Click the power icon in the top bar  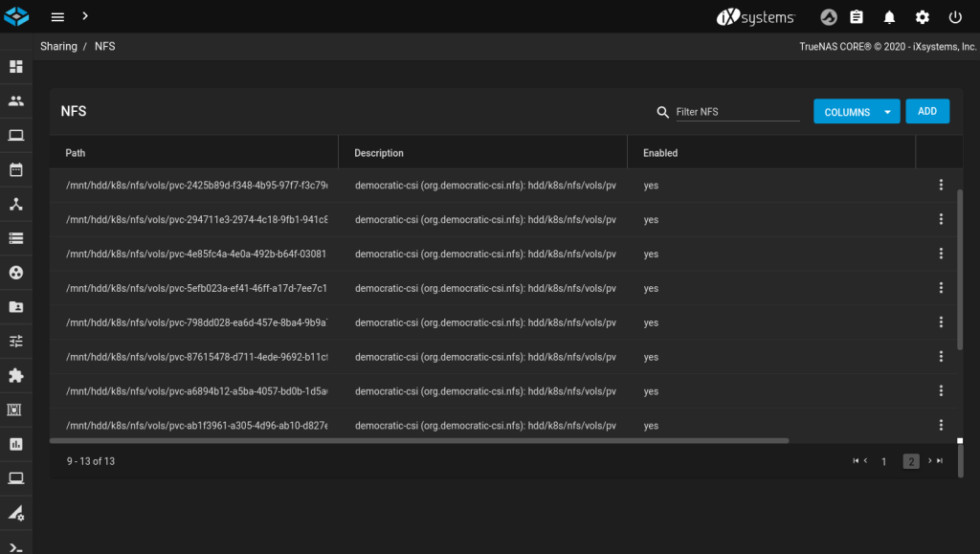(955, 17)
